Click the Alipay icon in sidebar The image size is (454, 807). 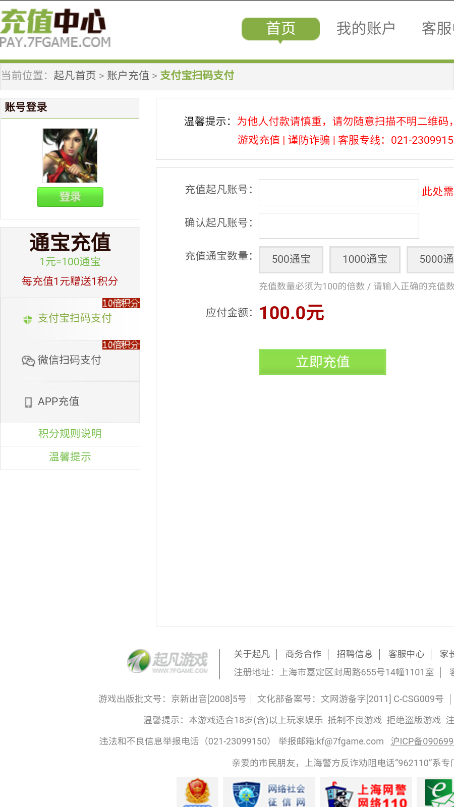[28, 320]
